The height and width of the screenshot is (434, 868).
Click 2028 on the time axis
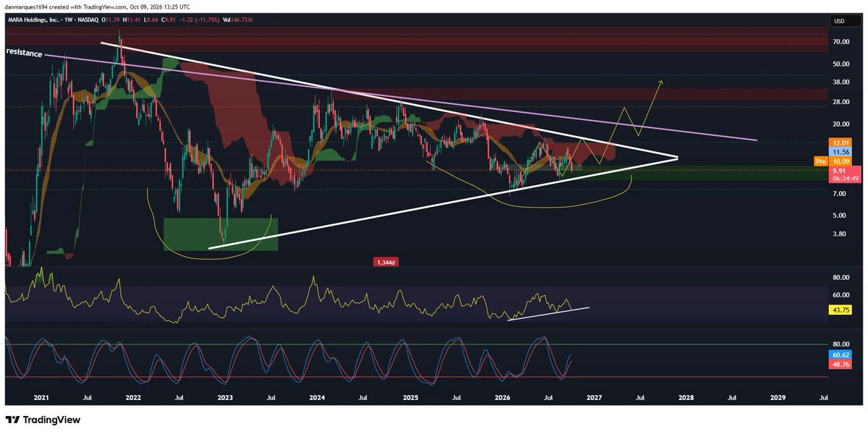[x=686, y=398]
